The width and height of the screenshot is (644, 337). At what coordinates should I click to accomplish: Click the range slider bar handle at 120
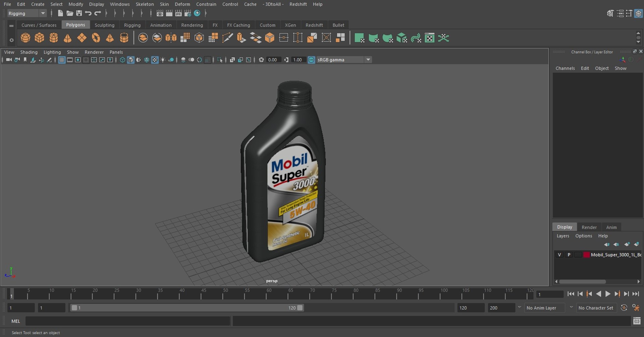point(300,308)
